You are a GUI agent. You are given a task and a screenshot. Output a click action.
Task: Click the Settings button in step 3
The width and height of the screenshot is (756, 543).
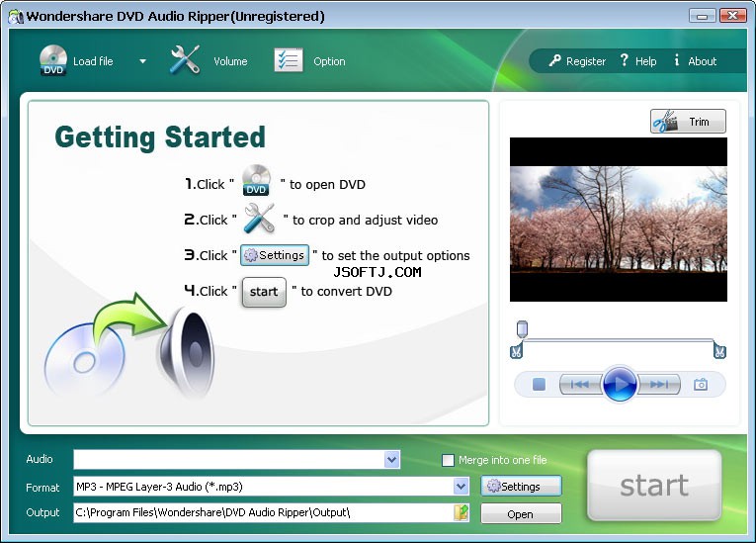pyautogui.click(x=275, y=255)
